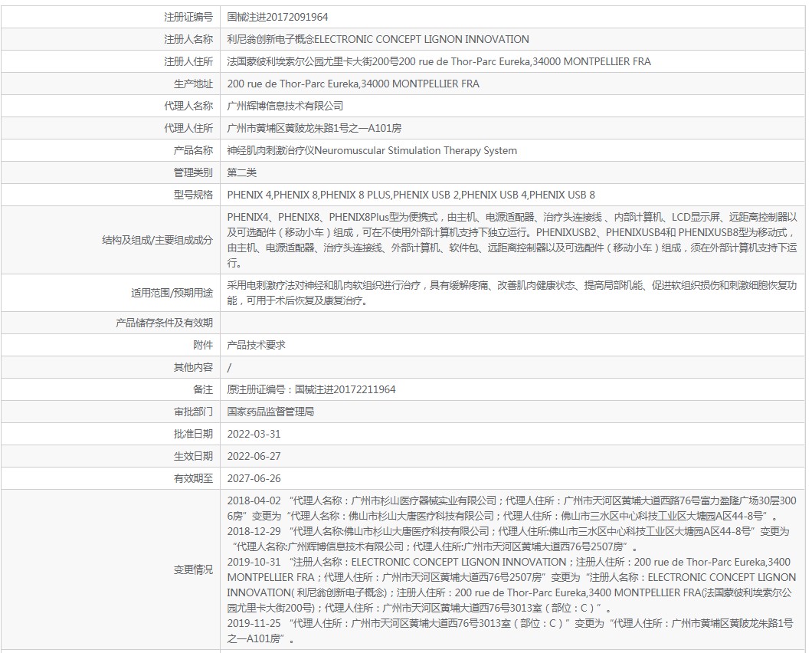Viewport: 812px width, 653px height.
Task: Select product name 'Neuromuscular Stimulation Therapy System'
Action: [x=415, y=150]
